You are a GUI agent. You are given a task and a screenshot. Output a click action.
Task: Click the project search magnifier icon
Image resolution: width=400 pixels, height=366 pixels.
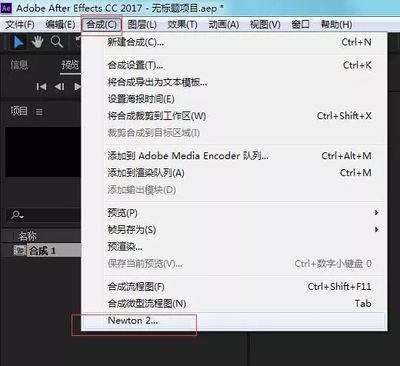point(17,215)
